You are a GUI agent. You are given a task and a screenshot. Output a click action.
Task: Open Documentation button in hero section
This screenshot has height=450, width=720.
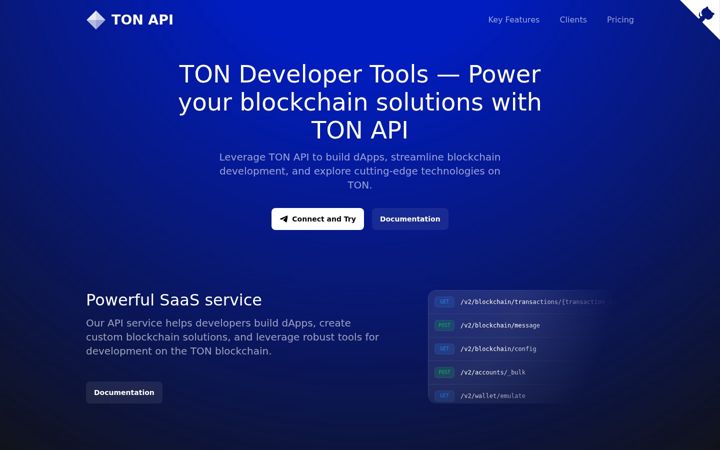pos(410,219)
